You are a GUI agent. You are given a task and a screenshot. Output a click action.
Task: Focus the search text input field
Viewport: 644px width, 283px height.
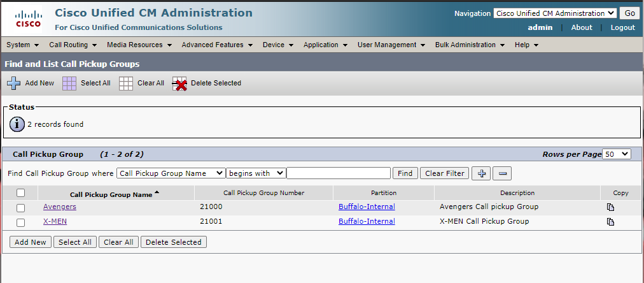[x=339, y=173]
